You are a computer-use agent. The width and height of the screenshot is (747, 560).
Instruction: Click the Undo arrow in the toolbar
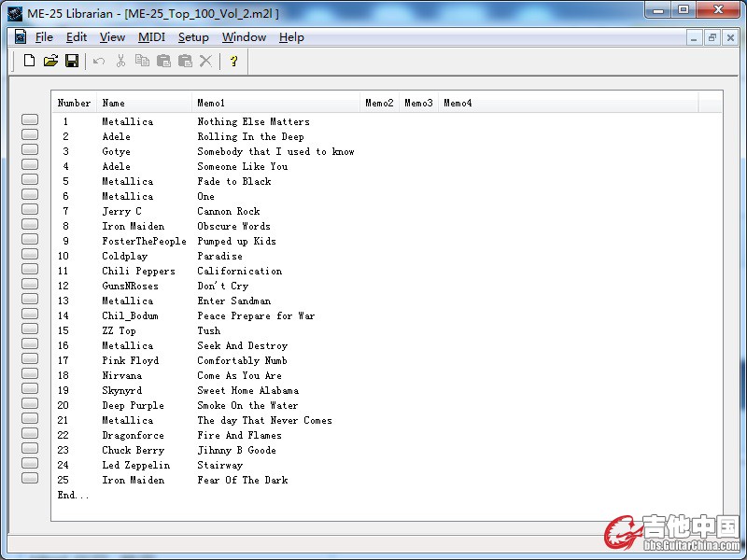point(99,61)
